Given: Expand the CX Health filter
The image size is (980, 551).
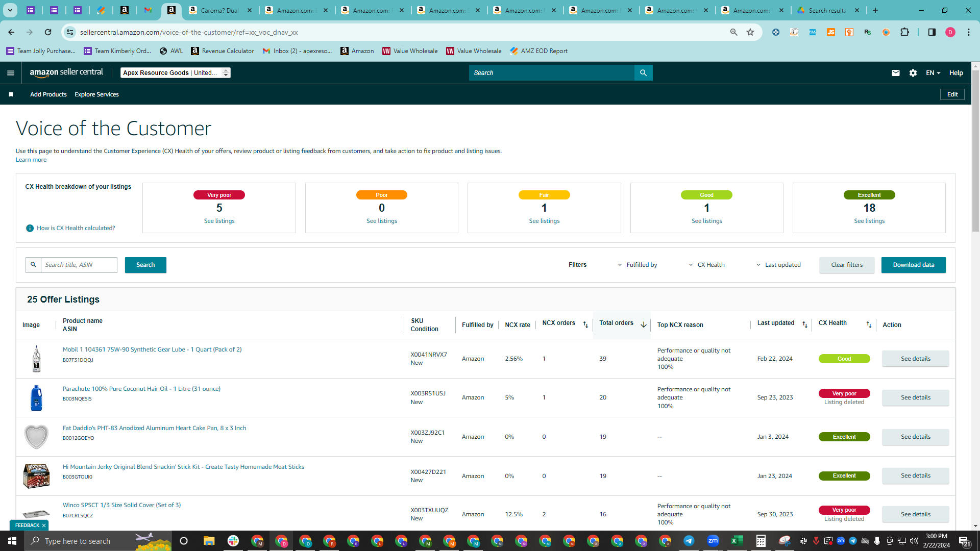Looking at the screenshot, I should pos(707,265).
